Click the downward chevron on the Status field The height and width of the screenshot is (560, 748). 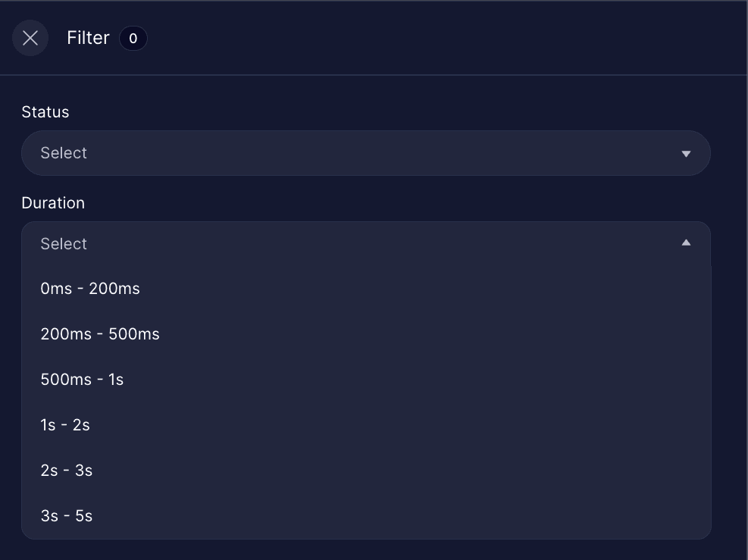click(x=686, y=153)
